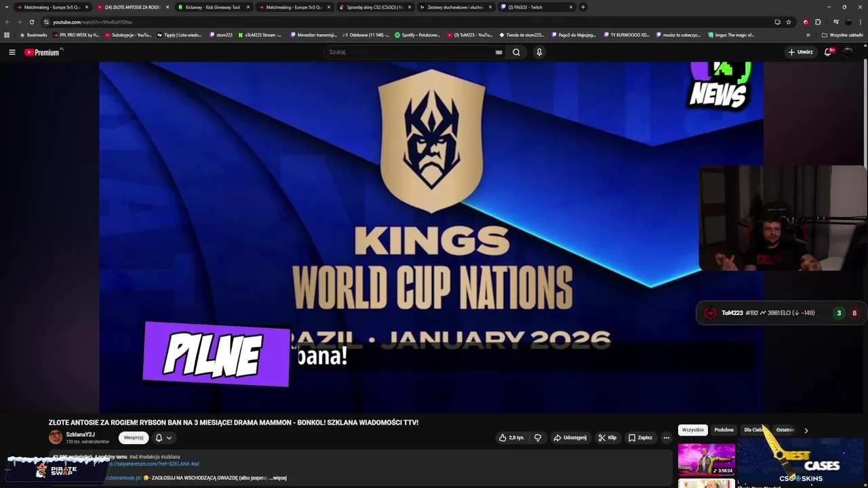Open a new browser tab with plus
The height and width of the screenshot is (488, 868).
[583, 7]
